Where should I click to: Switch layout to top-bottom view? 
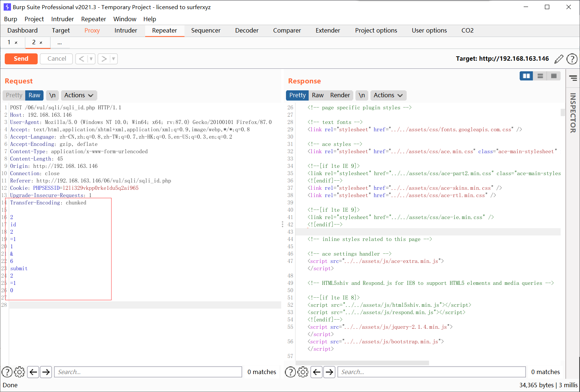(540, 76)
